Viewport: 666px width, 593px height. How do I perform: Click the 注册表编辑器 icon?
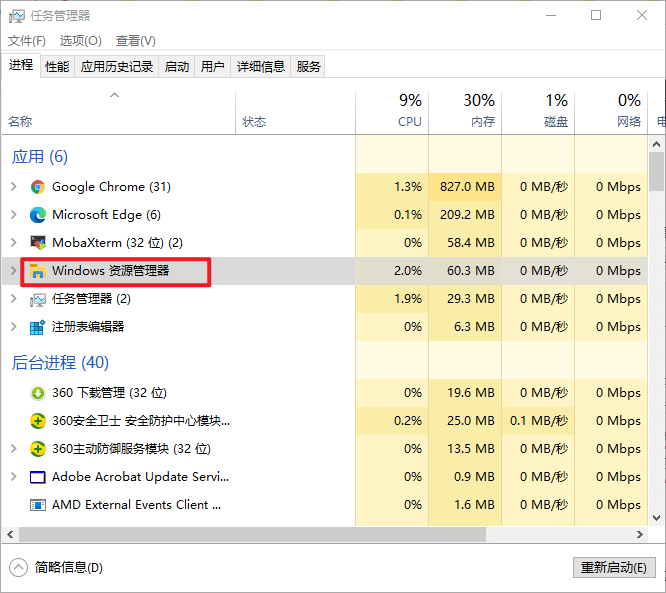point(37,327)
